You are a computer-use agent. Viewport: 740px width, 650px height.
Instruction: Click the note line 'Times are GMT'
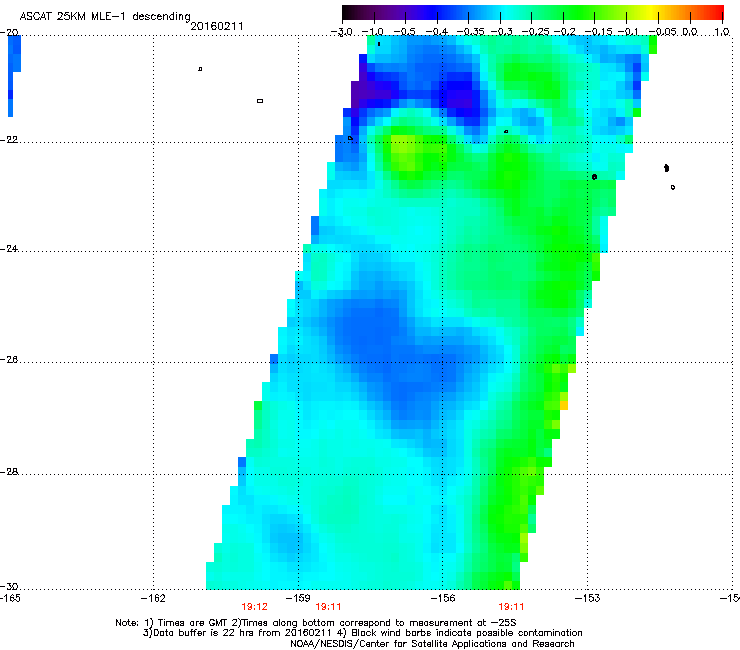(x=193, y=623)
